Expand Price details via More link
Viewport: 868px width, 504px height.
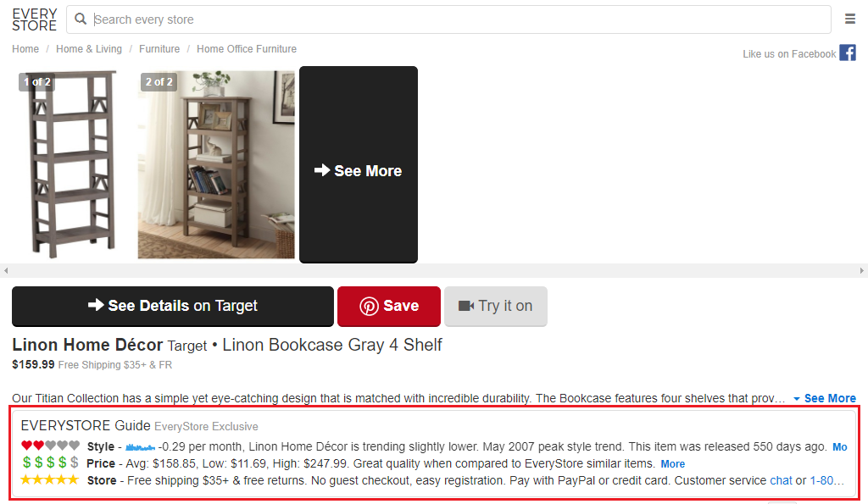pyautogui.click(x=672, y=463)
